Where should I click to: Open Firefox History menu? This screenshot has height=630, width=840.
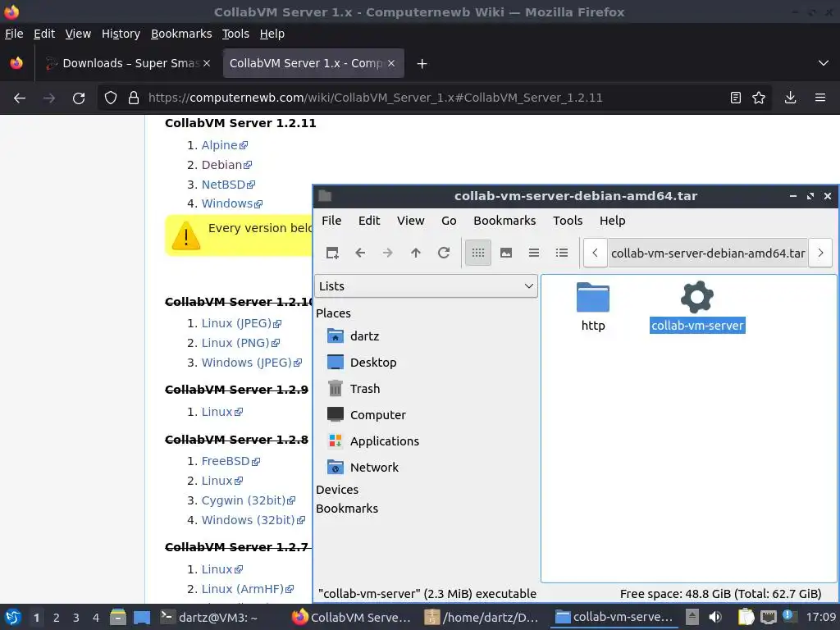[x=121, y=34]
